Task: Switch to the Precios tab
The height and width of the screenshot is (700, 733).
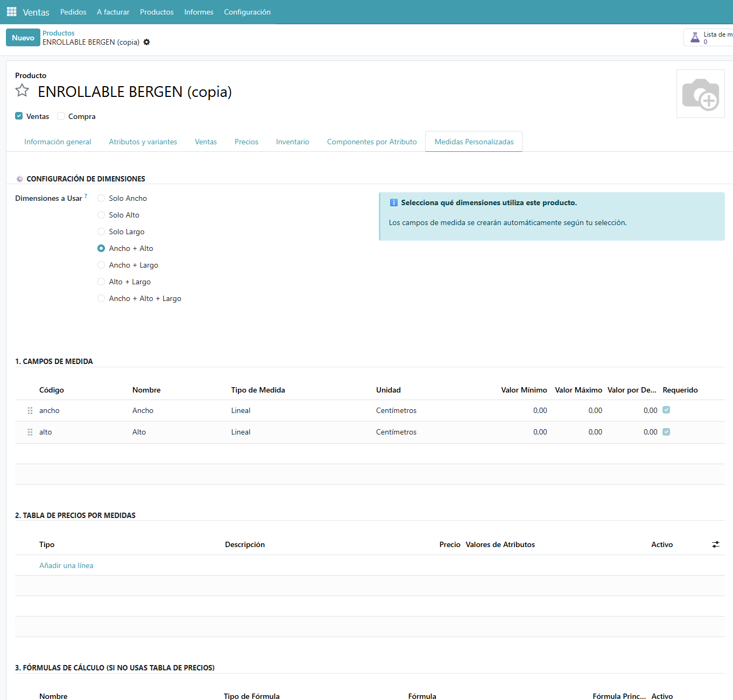Action: click(x=246, y=142)
